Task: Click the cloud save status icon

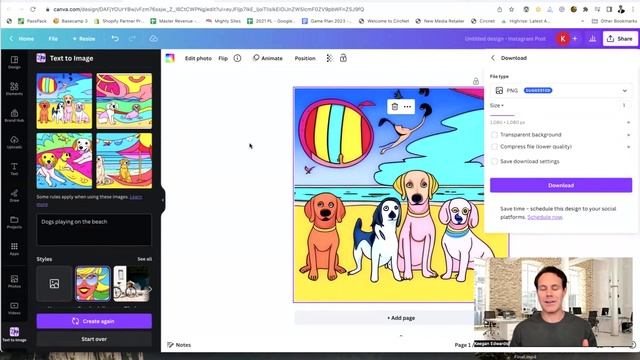Action: pos(153,38)
